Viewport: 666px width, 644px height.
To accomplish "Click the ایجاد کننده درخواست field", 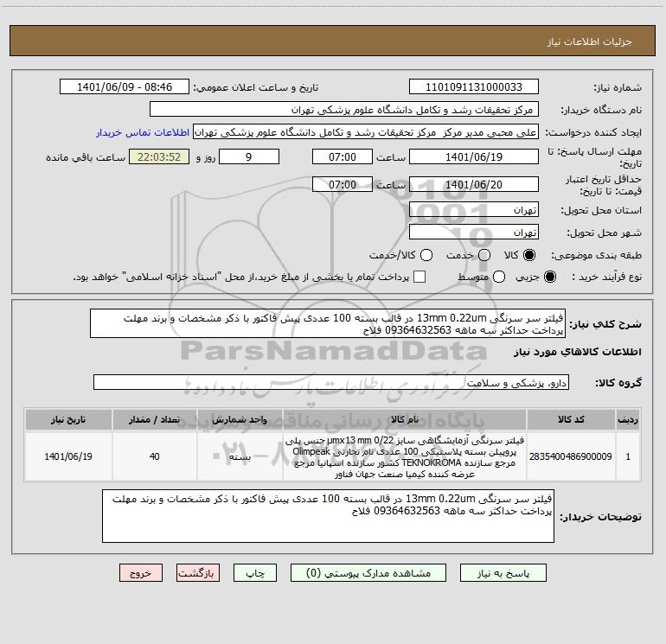I will (x=366, y=132).
